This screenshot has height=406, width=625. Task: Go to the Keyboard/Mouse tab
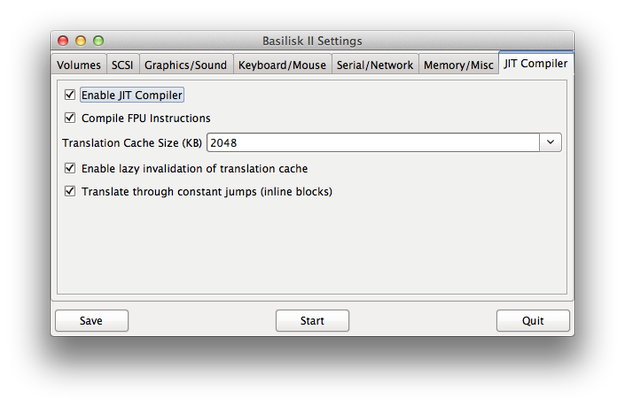[282, 65]
